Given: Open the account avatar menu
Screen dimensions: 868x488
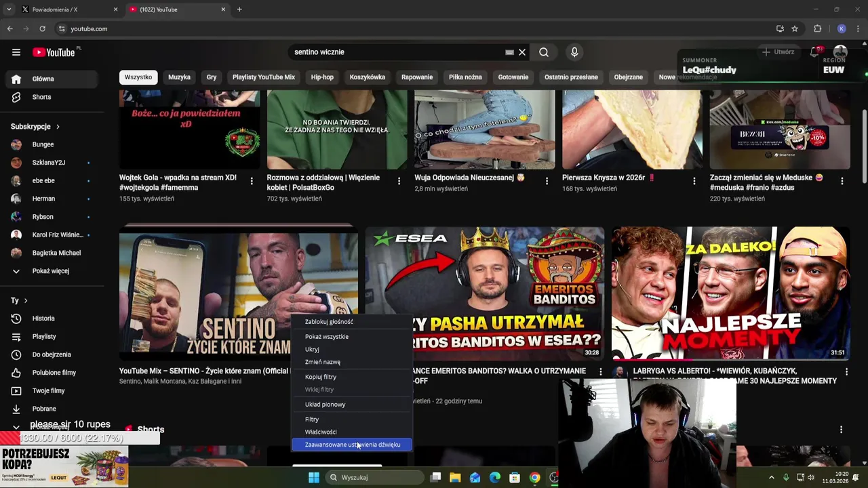Looking at the screenshot, I should (840, 52).
